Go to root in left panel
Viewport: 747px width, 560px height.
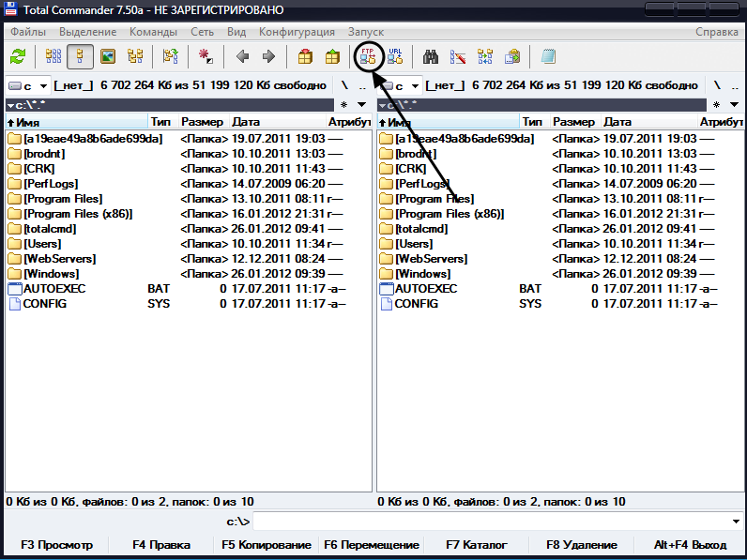tap(344, 85)
